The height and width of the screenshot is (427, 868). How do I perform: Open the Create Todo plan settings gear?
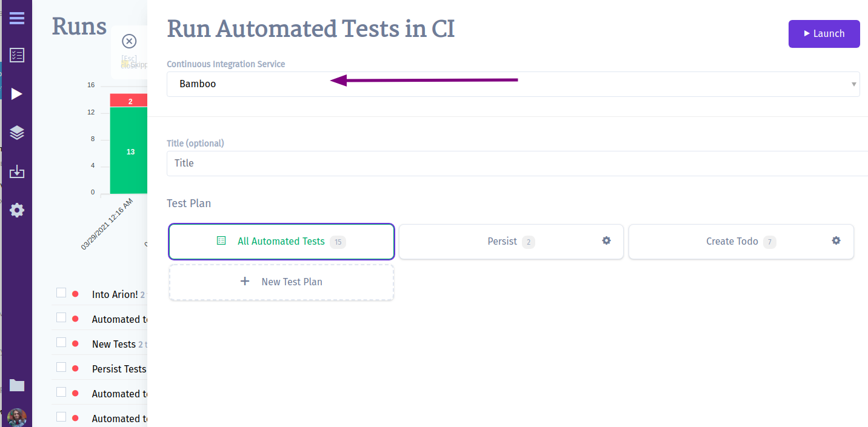pyautogui.click(x=836, y=240)
